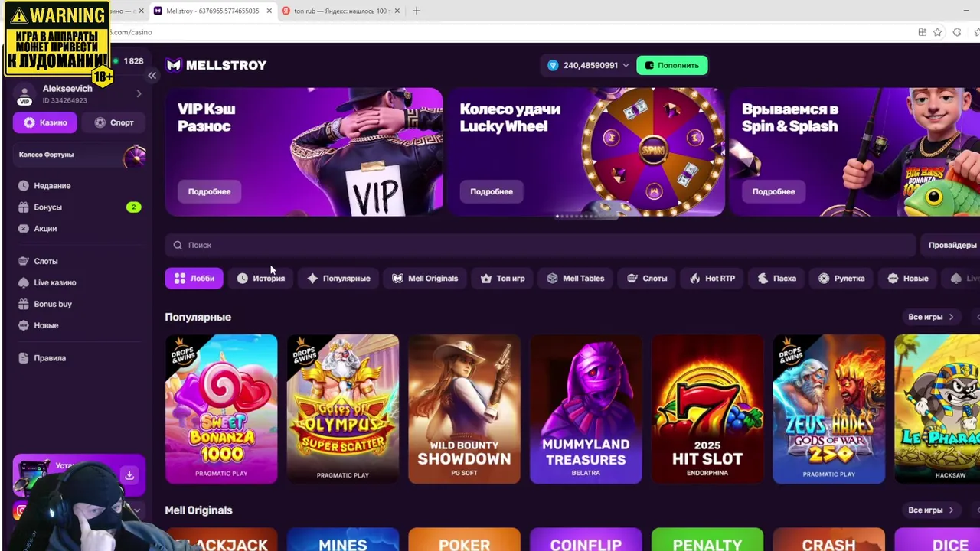Image resolution: width=980 pixels, height=551 pixels.
Task: Select the Hot RTP category tab
Action: pyautogui.click(x=712, y=279)
